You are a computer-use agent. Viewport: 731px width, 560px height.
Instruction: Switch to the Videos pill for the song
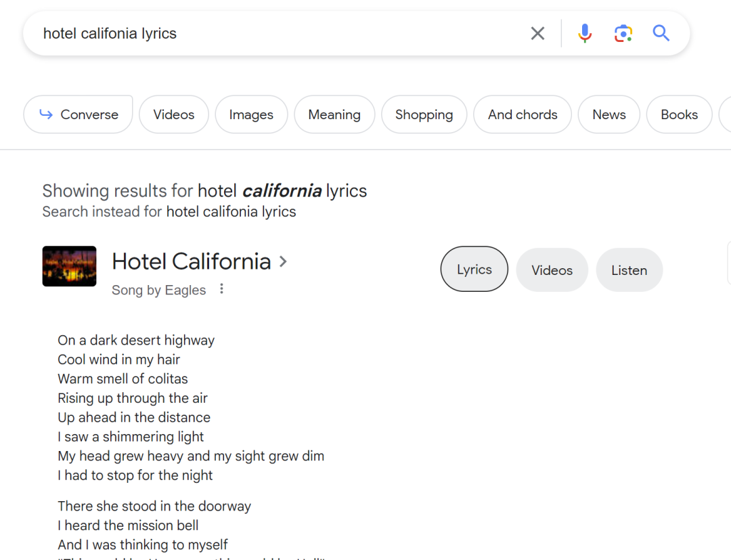pos(552,270)
